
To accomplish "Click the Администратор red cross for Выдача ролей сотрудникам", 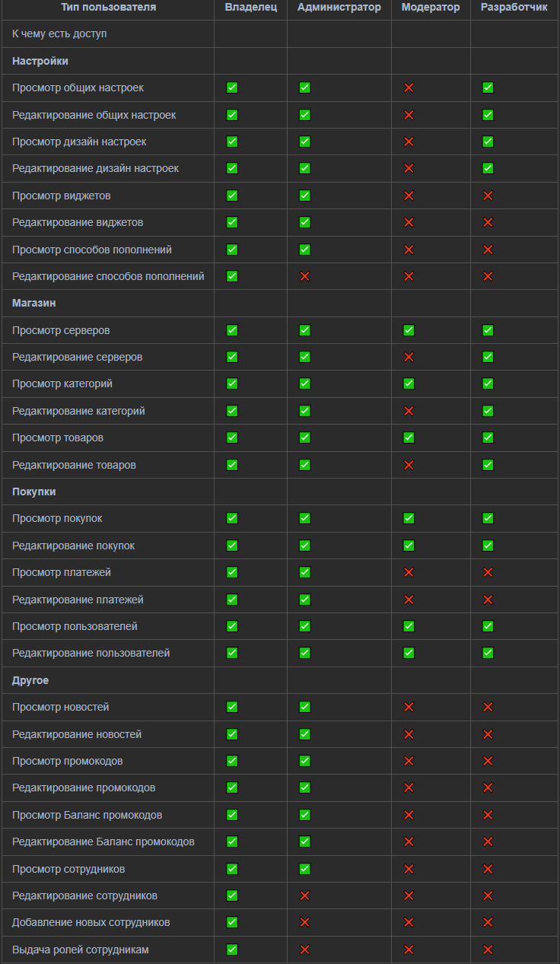I will (305, 950).
